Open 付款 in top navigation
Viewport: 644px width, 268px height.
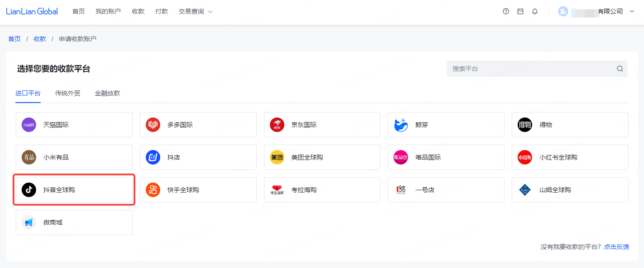click(x=162, y=11)
